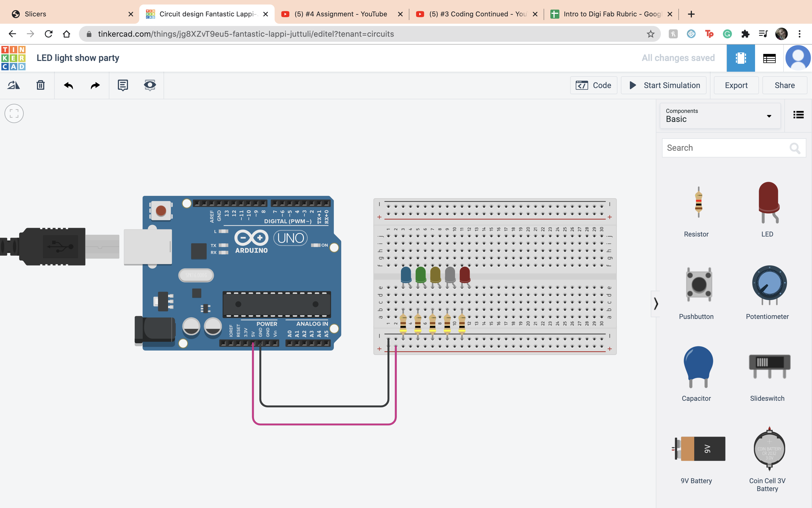812x508 pixels.
Task: Open the media control icon
Action: (x=763, y=34)
